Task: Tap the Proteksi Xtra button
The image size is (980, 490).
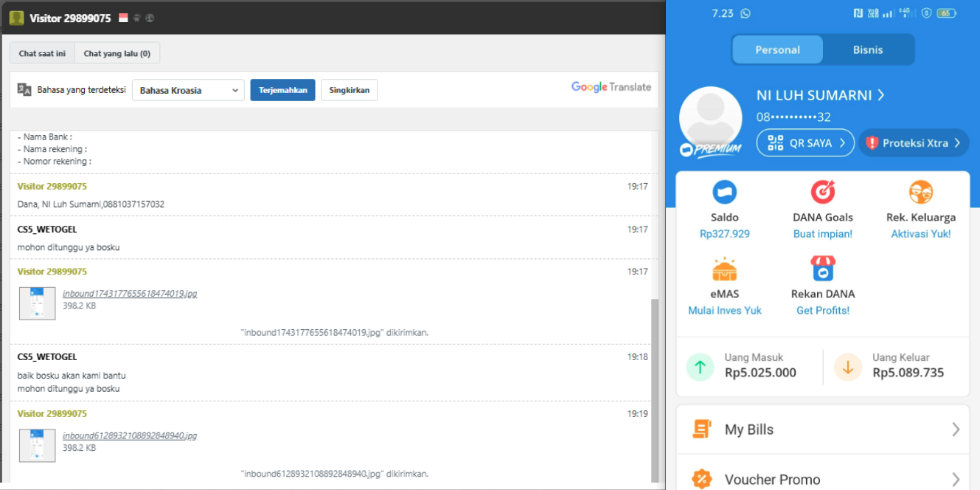Action: pos(914,143)
